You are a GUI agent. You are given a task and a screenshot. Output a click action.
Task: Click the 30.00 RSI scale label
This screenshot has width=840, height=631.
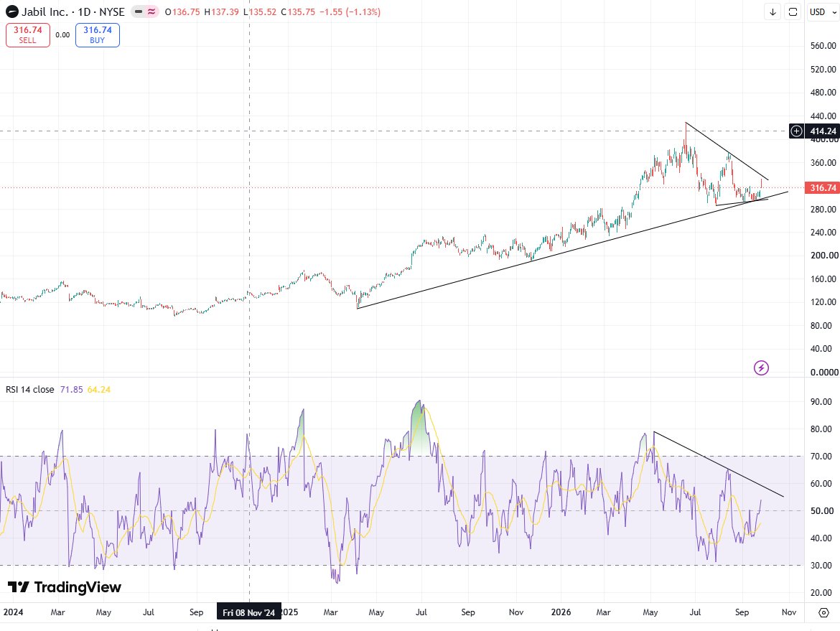[821, 565]
